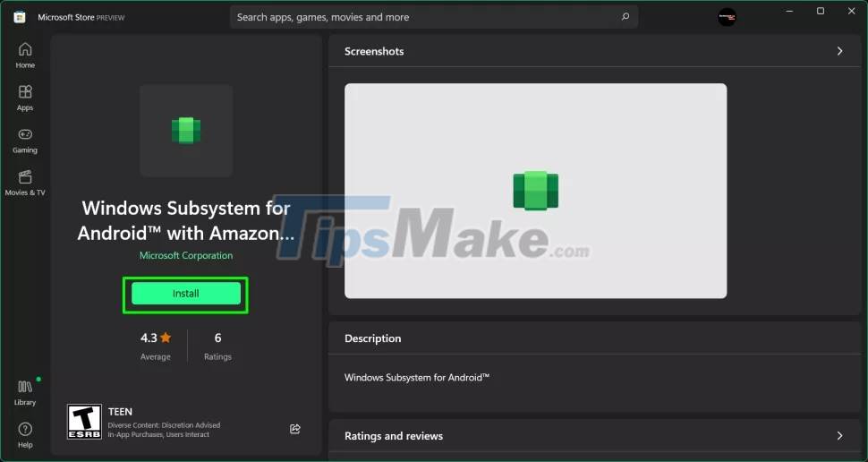The height and width of the screenshot is (462, 868).
Task: Click the Screenshots heading
Action: (374, 51)
